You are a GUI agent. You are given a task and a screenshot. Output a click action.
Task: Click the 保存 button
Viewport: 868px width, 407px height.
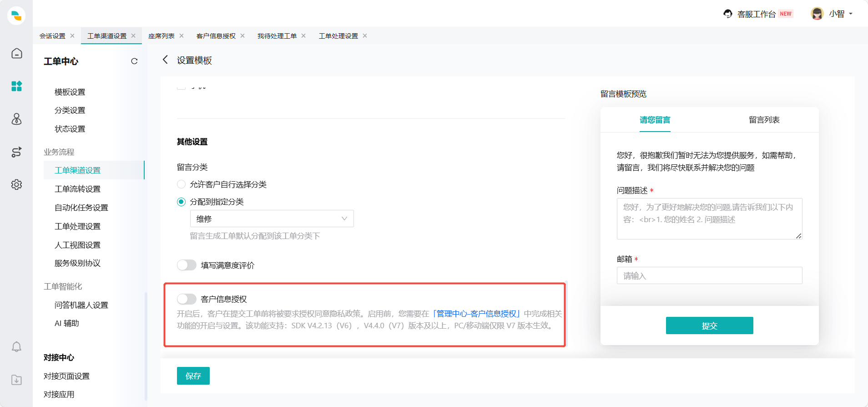tap(193, 376)
